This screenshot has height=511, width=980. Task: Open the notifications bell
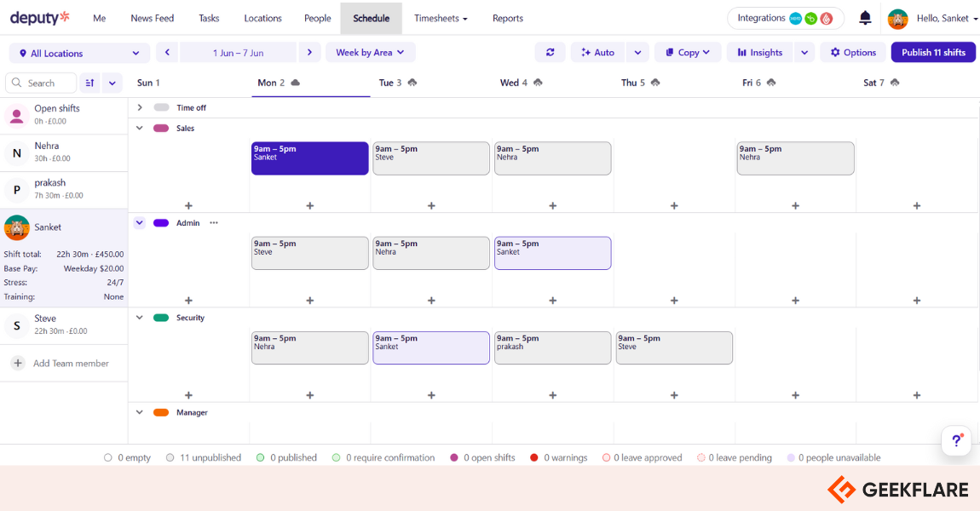[x=864, y=18]
